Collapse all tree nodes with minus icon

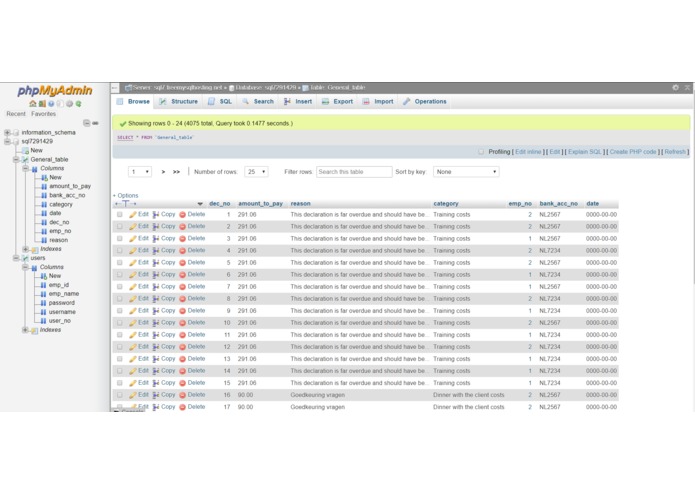click(x=87, y=123)
